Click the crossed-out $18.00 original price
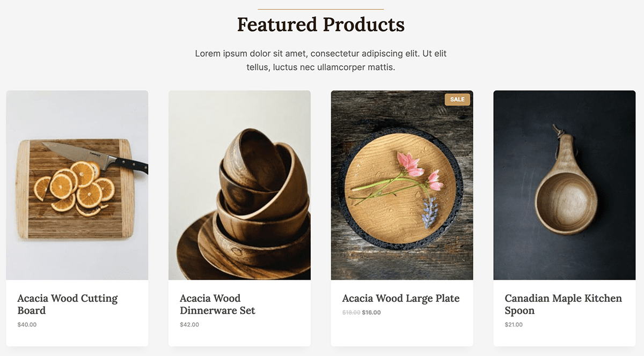 click(x=351, y=313)
